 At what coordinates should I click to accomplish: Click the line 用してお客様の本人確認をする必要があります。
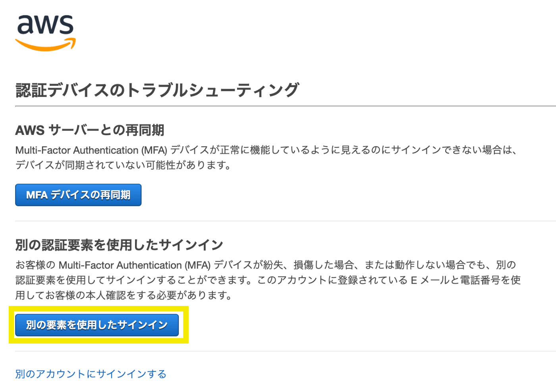[x=124, y=295]
